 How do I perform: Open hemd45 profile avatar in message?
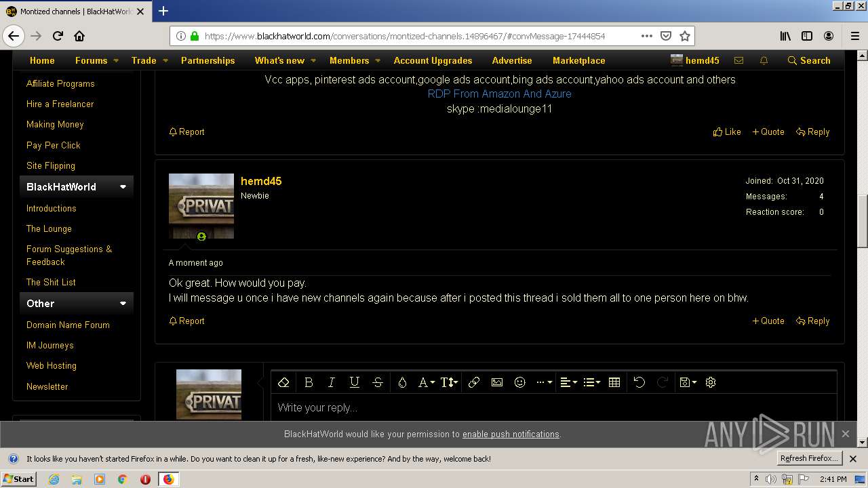click(x=201, y=206)
